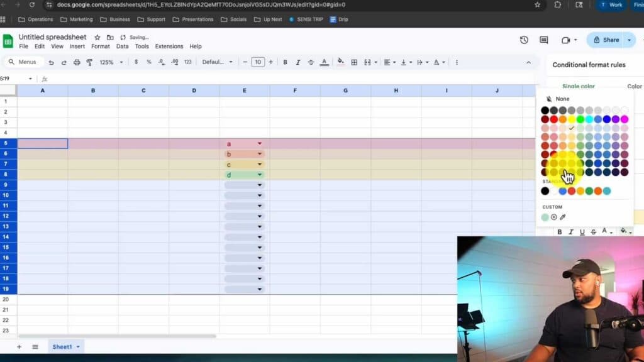
Task: Pick bright red swatch in palette
Action: (x=553, y=119)
